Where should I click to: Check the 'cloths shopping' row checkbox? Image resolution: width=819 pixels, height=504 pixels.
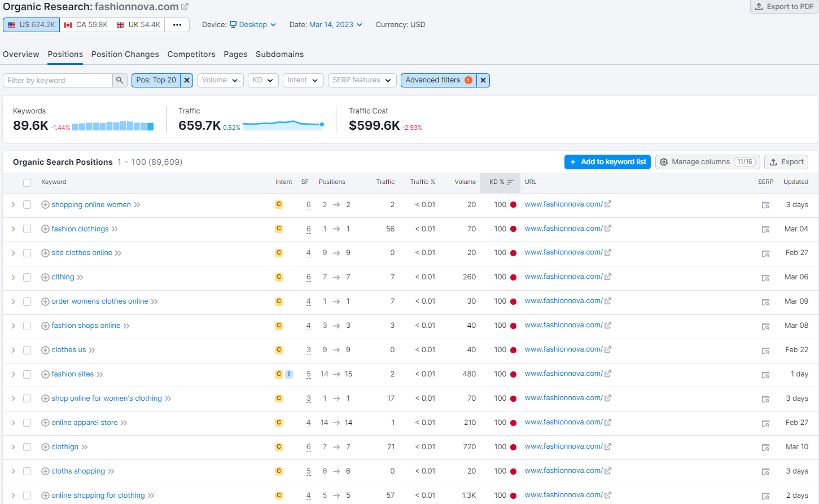point(27,471)
